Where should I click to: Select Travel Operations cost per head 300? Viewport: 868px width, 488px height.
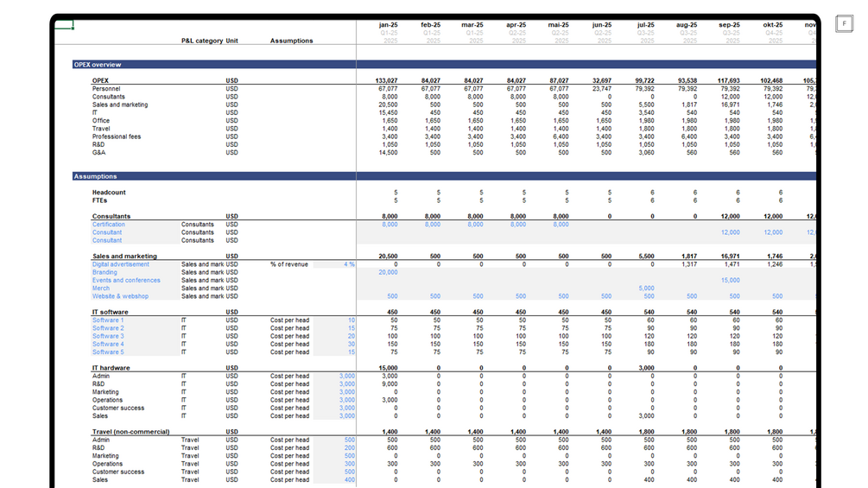350,464
